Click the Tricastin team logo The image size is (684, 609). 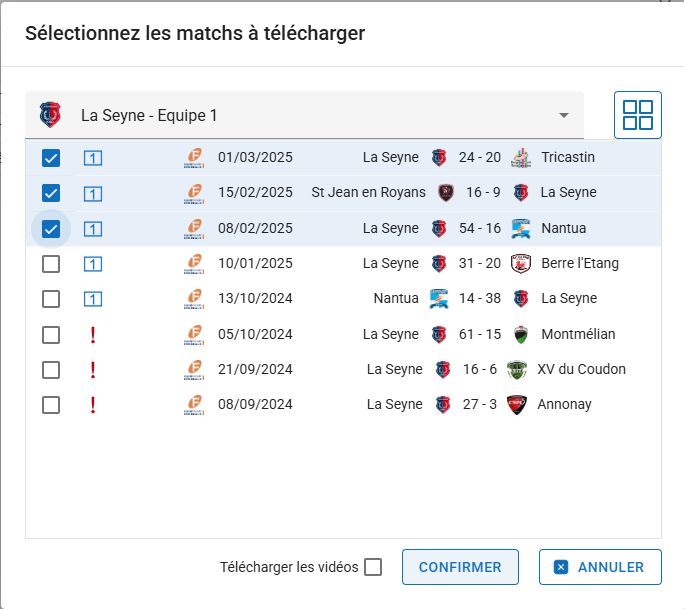[521, 157]
